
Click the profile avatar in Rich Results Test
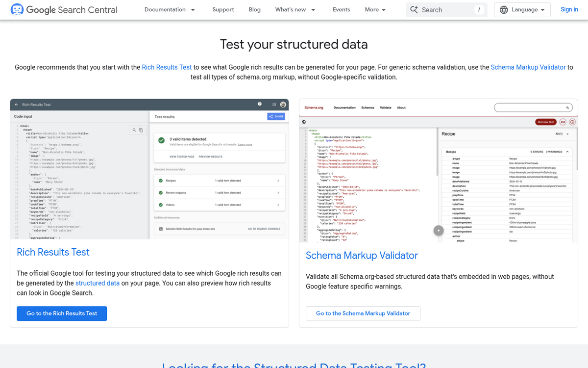pyautogui.click(x=283, y=105)
